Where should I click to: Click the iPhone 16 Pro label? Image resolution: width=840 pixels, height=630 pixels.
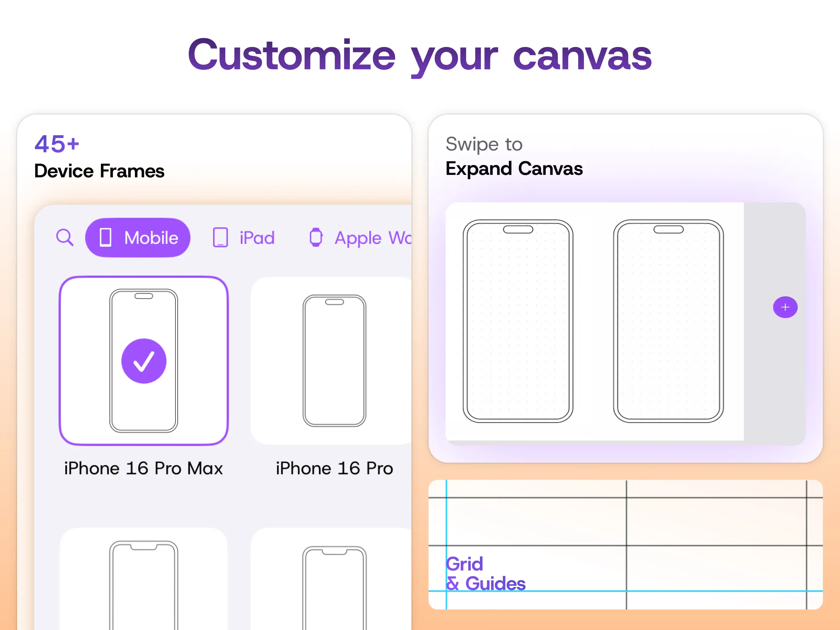[x=335, y=468]
